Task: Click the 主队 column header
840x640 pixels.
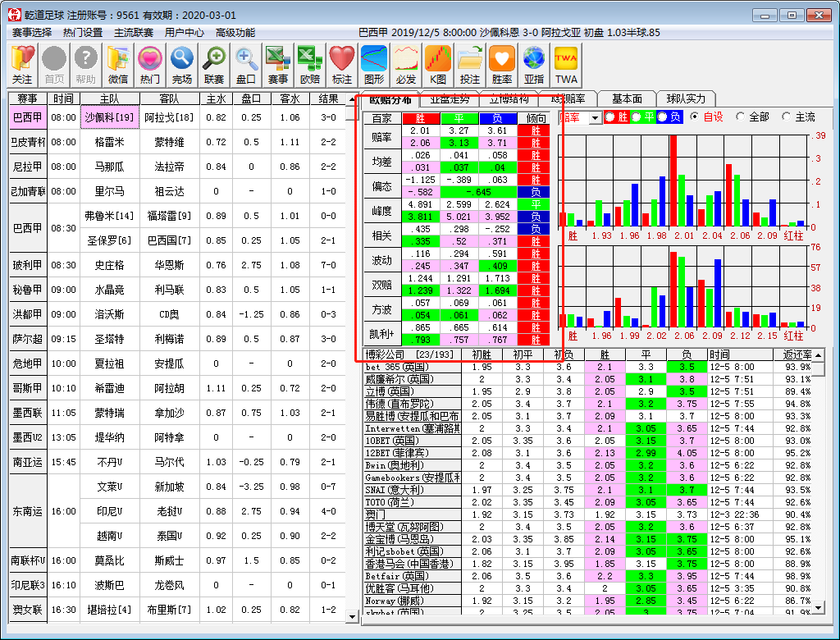Action: pos(110,98)
